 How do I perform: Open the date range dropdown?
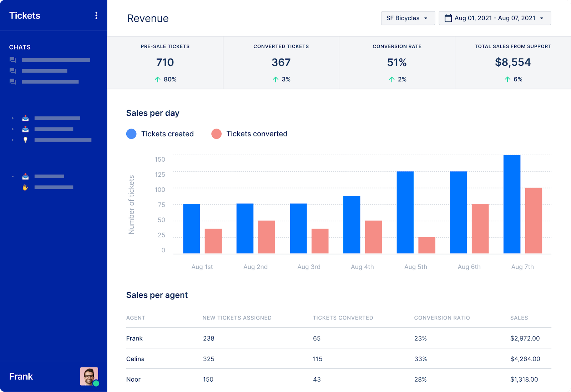[495, 18]
